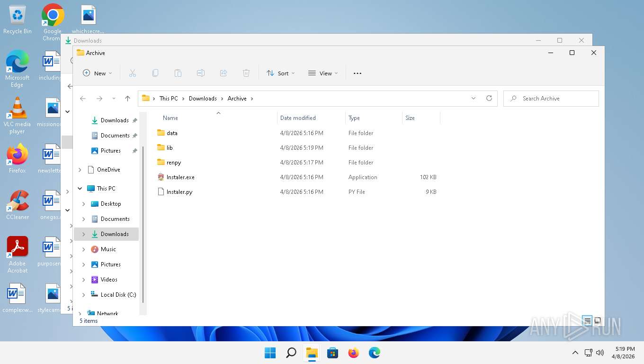Viewport: 644px width, 364px height.
Task: Collapse This PC tree node
Action: pyautogui.click(x=80, y=189)
